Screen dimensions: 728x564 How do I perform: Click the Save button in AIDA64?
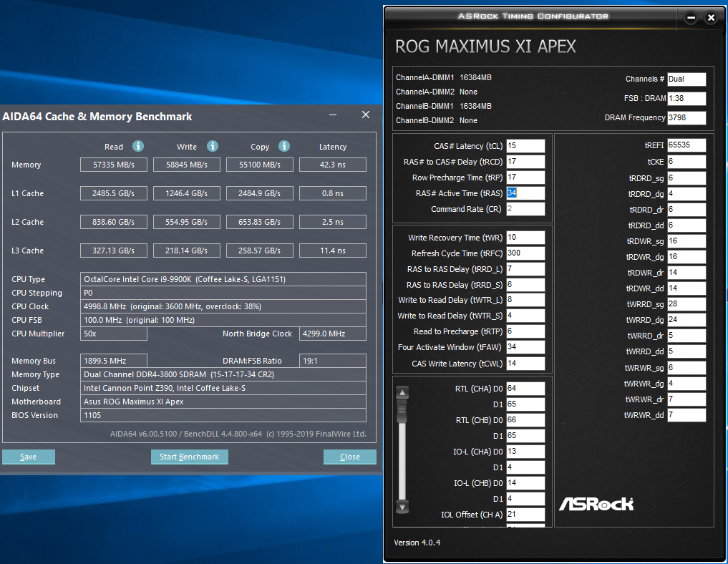click(x=29, y=457)
